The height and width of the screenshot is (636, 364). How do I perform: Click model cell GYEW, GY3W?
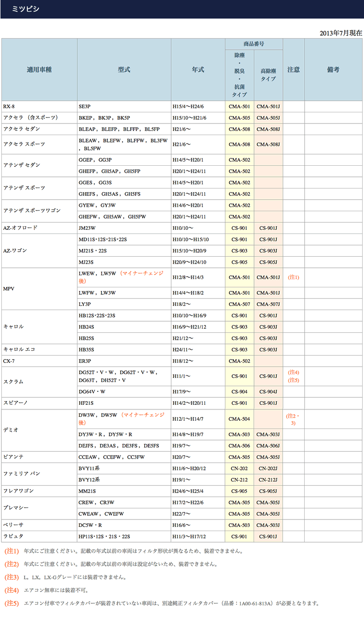[124, 205]
